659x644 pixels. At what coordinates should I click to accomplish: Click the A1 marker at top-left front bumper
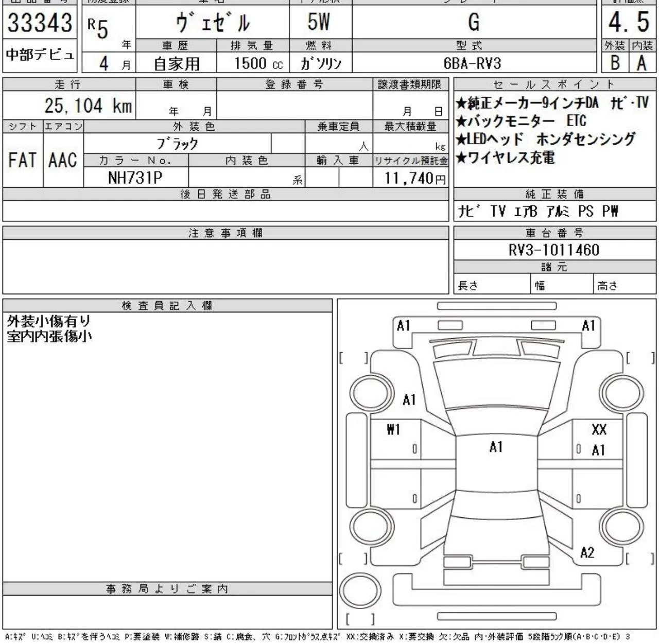coord(404,326)
